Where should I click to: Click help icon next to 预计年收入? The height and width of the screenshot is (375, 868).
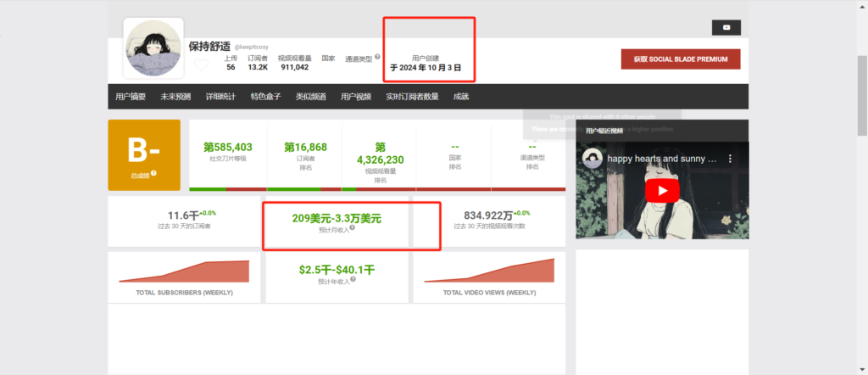point(353,279)
